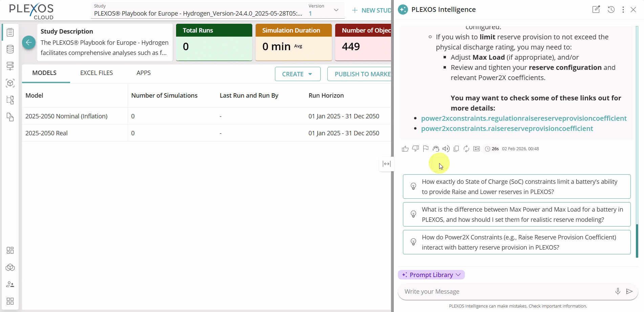Copy the AI response
Image resolution: width=644 pixels, height=312 pixels.
pos(456,149)
